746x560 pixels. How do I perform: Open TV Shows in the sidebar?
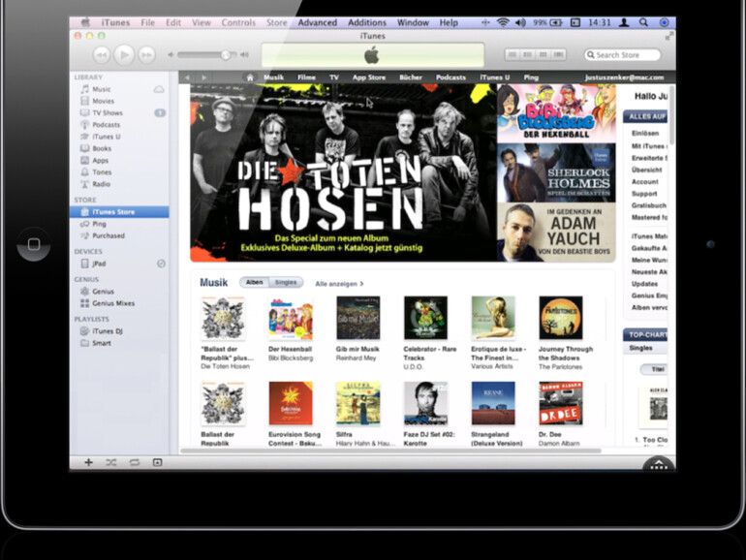pos(107,112)
